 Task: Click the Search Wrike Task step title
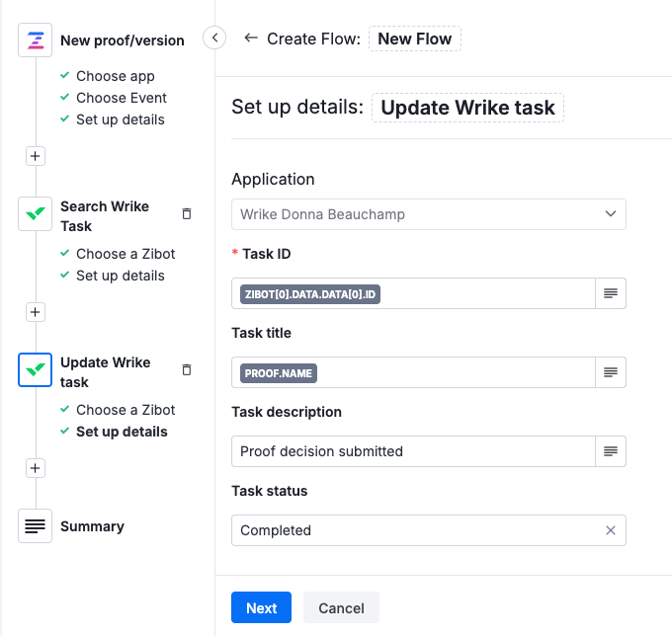(x=105, y=216)
